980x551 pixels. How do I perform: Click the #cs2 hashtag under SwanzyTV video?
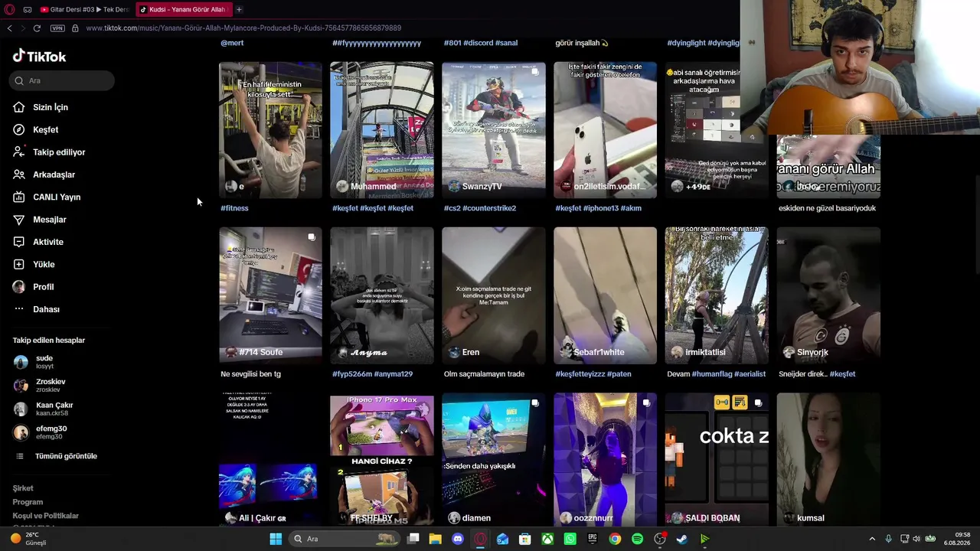tap(452, 208)
